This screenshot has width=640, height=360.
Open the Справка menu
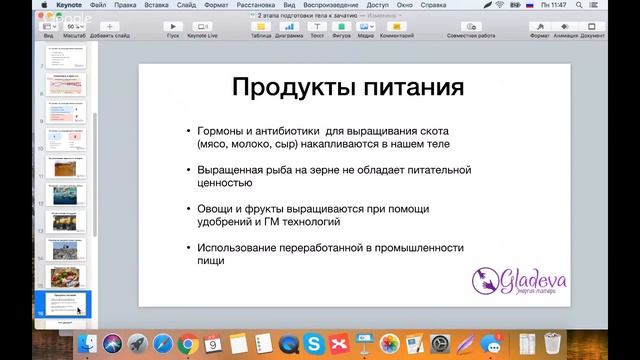coord(433,5)
